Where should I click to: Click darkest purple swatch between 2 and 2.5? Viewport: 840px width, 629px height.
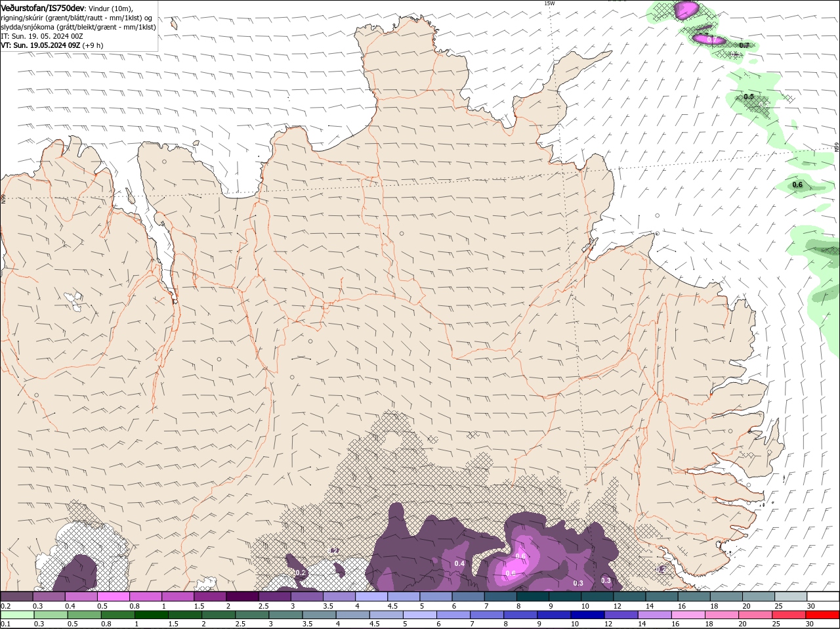[242, 596]
